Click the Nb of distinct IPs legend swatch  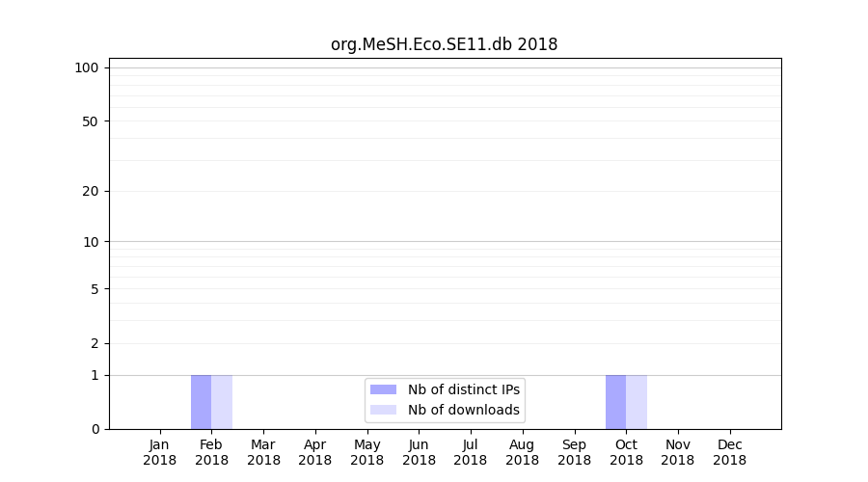click(383, 389)
